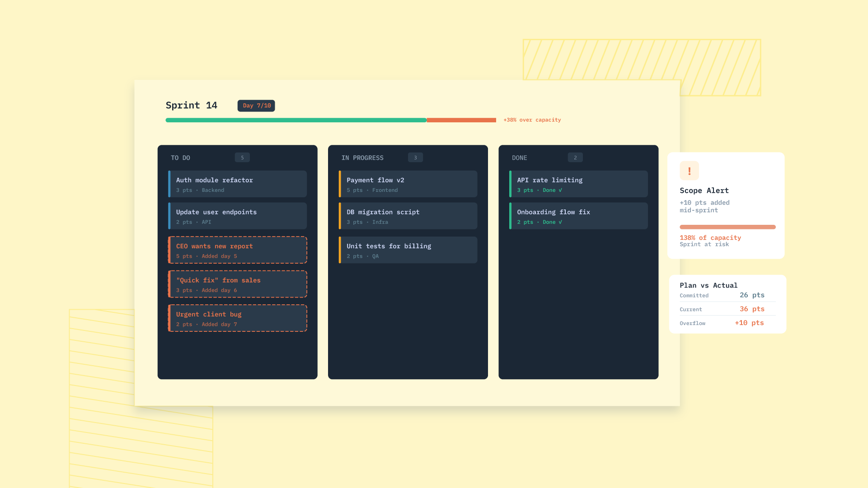Open the Urgent client bug card
Viewport: 868px width, 488px height.
[x=238, y=318]
